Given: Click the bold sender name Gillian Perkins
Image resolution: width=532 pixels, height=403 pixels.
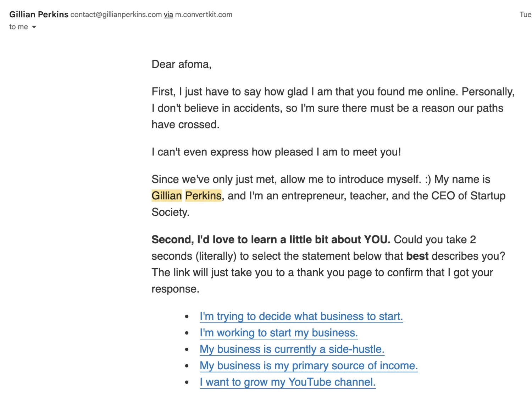Looking at the screenshot, I should 39,15.
